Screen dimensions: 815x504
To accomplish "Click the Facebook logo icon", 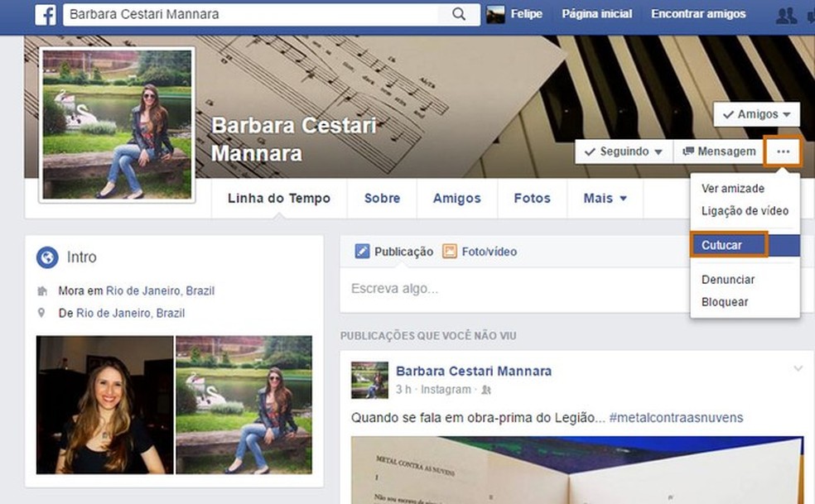I will click(46, 15).
